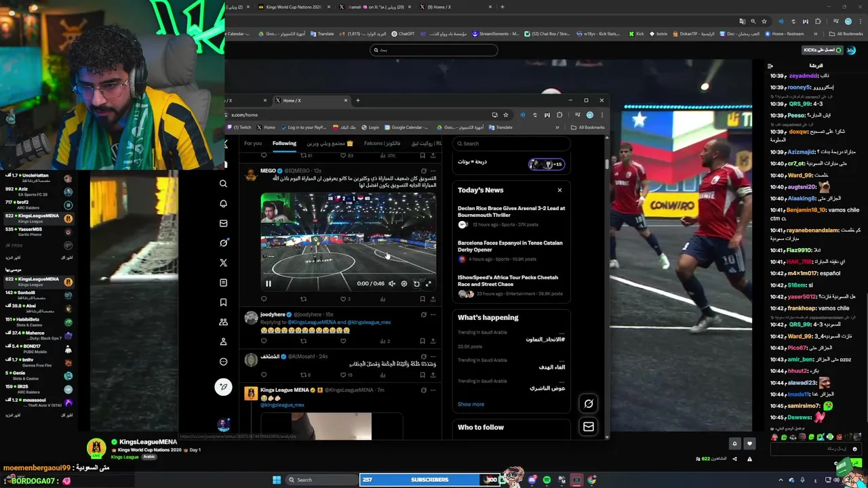Click taskbar Search box
This screenshot has height=488, width=868.
click(x=321, y=480)
